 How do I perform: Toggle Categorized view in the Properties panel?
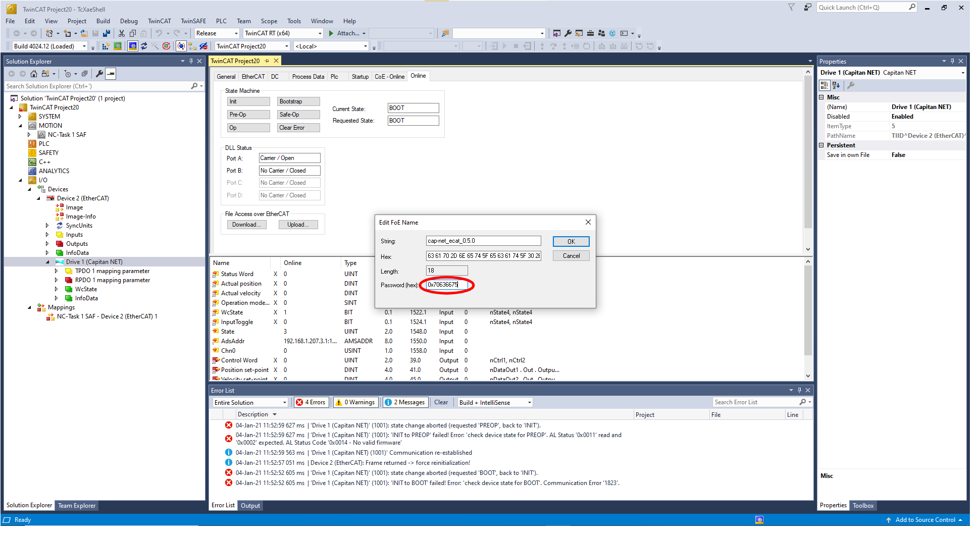tap(824, 85)
